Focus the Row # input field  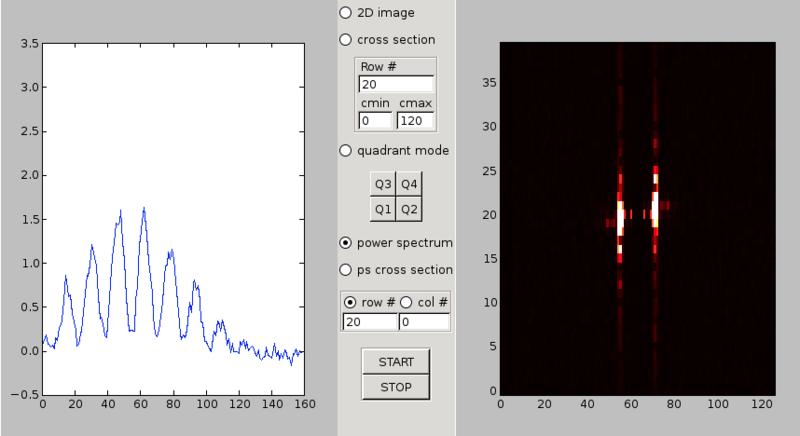click(396, 84)
